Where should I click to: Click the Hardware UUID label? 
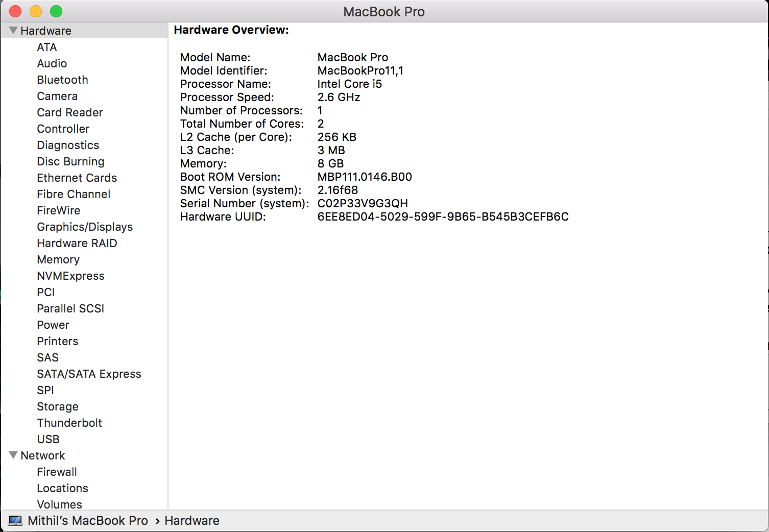pos(223,216)
